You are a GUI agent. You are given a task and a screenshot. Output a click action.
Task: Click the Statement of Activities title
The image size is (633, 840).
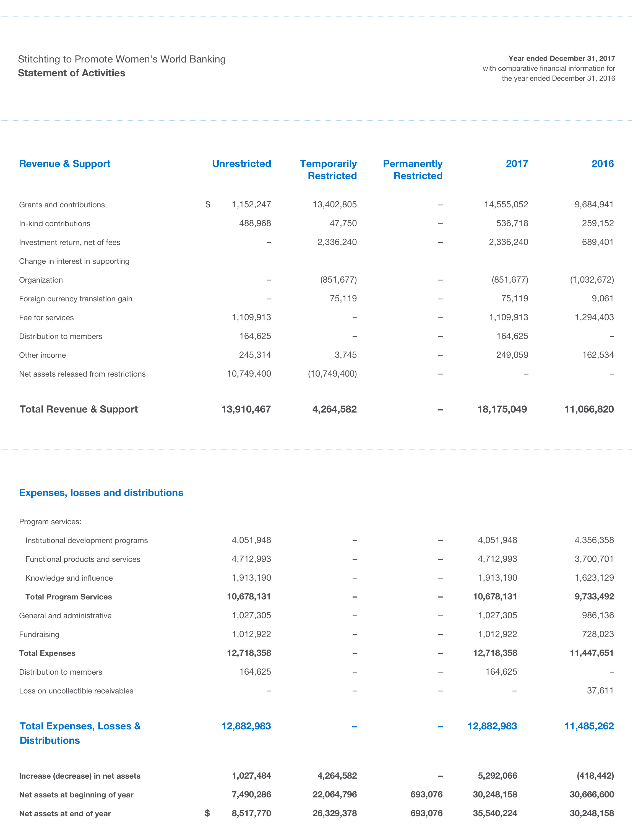click(x=71, y=73)
